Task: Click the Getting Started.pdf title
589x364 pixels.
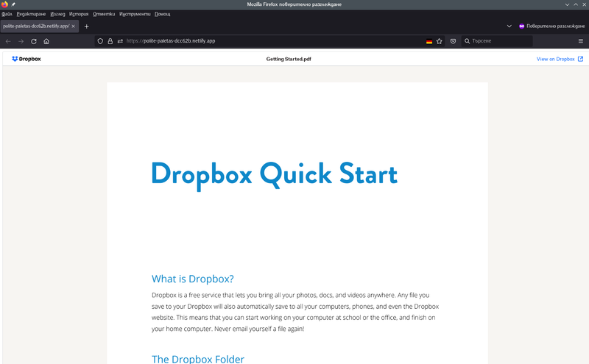Action: [289, 59]
